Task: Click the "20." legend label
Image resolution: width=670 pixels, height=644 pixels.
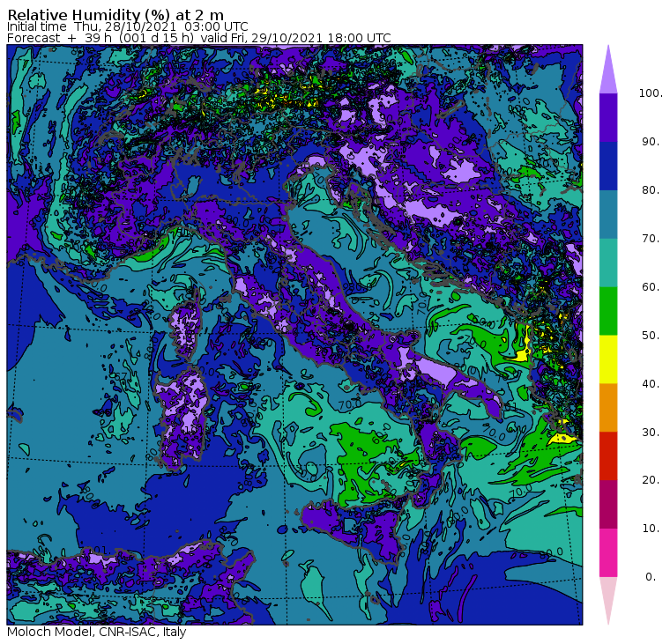Action: pyautogui.click(x=651, y=479)
